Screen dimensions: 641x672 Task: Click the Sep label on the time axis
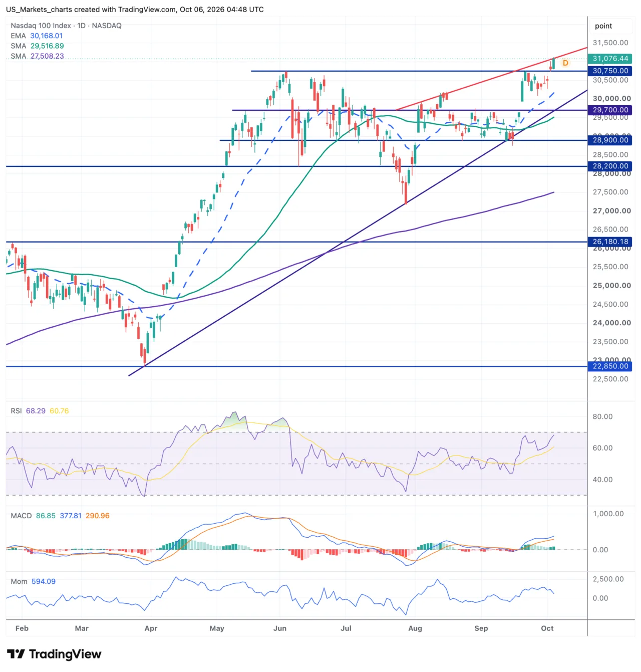click(x=481, y=628)
